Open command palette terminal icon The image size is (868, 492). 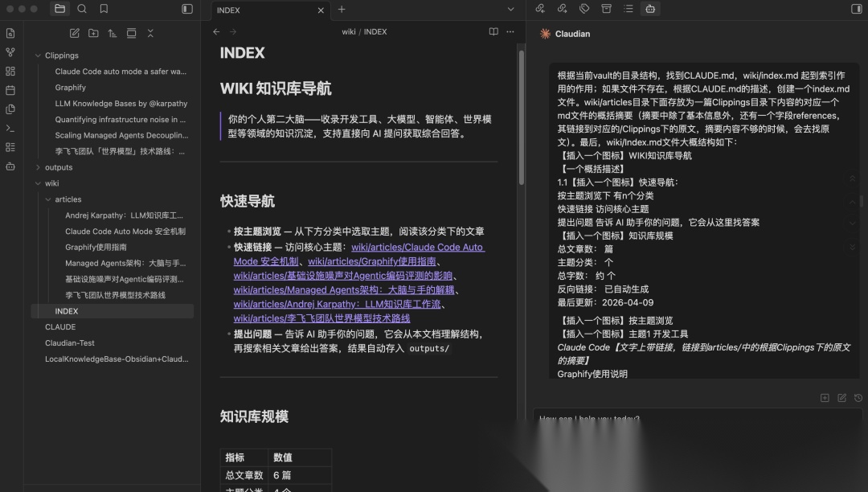(10, 128)
